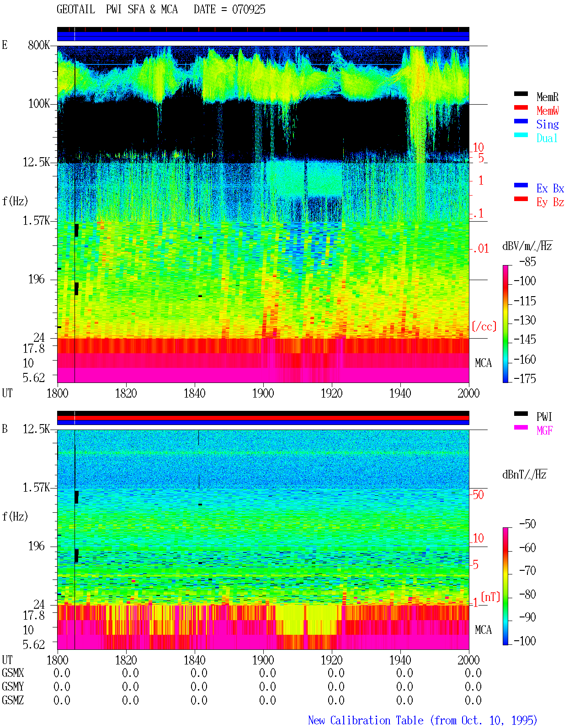The width and height of the screenshot is (585, 728).
Task: Click the red [nT] field unit label
Action: pyautogui.click(x=491, y=597)
